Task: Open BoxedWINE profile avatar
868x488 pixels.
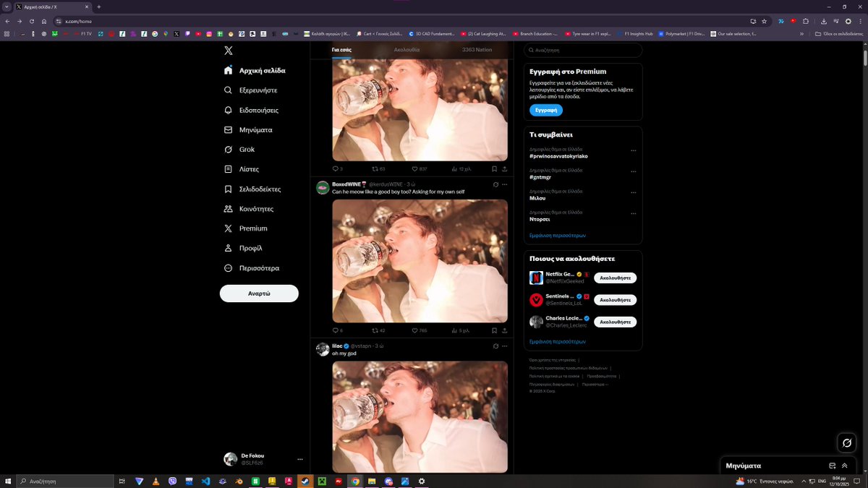Action: (x=323, y=188)
